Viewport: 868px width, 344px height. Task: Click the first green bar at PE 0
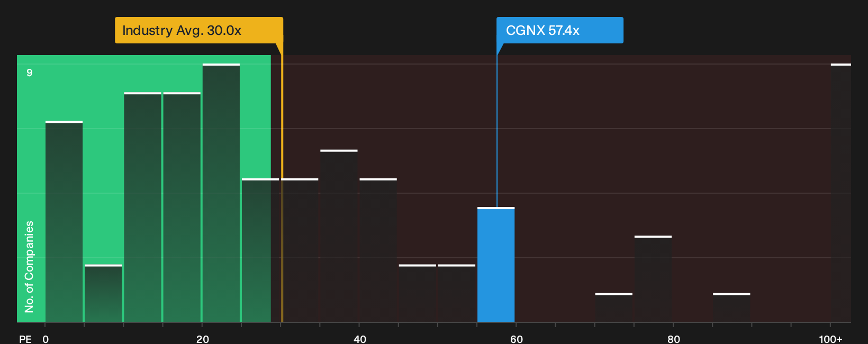click(64, 222)
